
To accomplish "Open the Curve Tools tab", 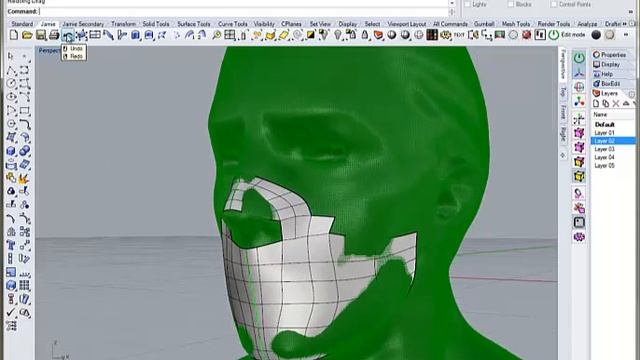I will [233, 24].
